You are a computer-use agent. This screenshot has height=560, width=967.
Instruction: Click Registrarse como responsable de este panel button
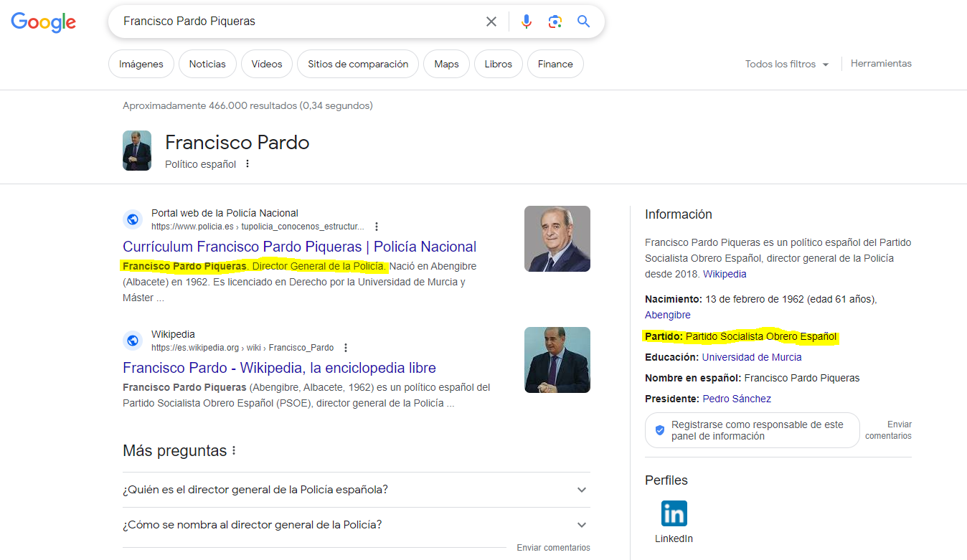click(752, 430)
